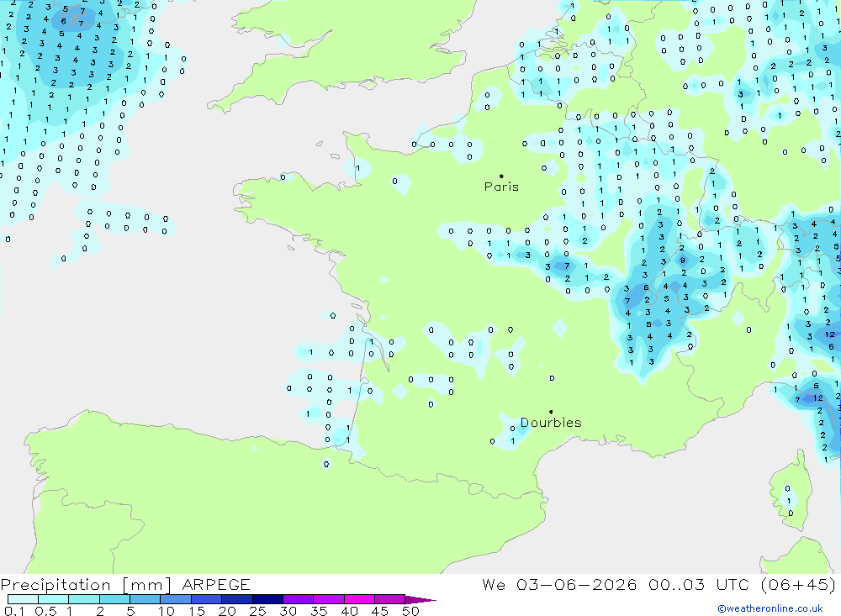Select the 0.5–1 mm legend swatch
Image resolution: width=841 pixels, height=616 pixels.
53,599
